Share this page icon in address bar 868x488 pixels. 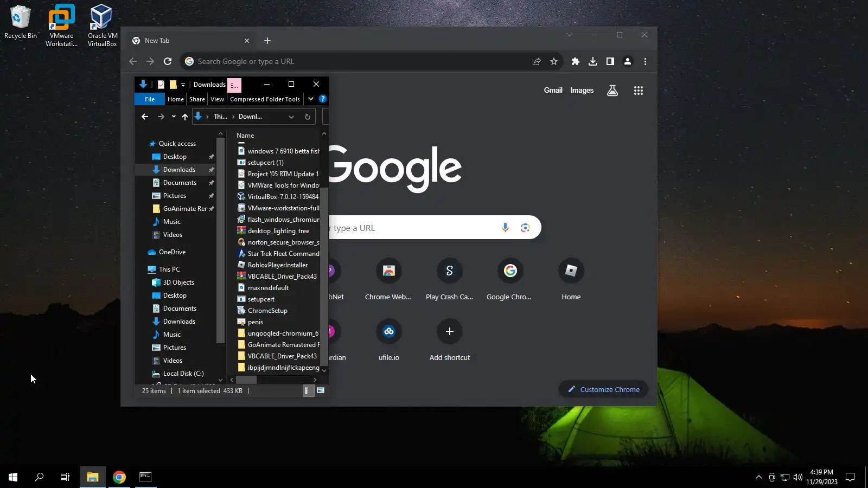(537, 61)
